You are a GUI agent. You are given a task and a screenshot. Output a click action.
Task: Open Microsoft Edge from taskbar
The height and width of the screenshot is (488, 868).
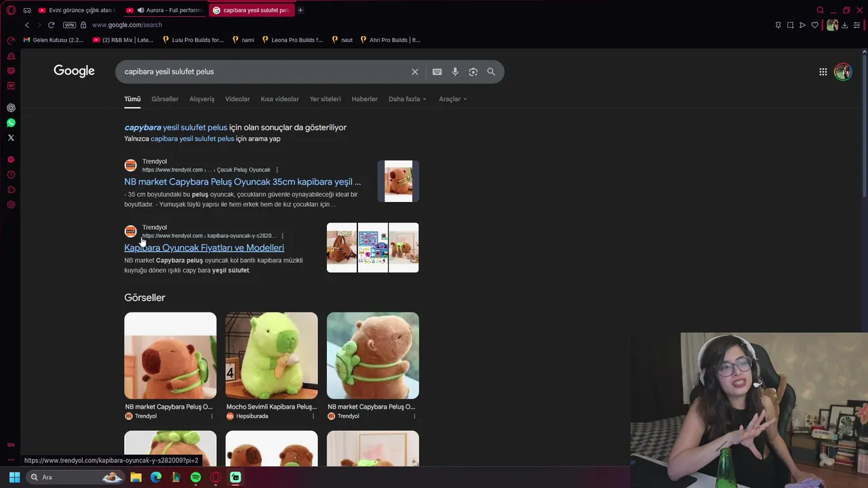click(156, 477)
